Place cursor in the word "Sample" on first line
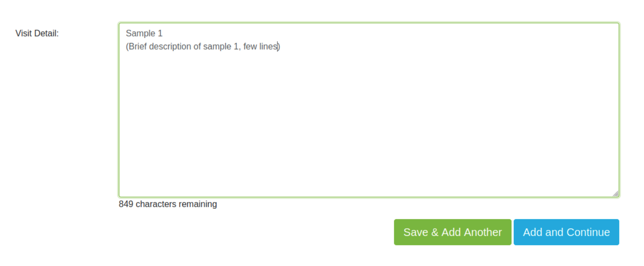 pyautogui.click(x=140, y=34)
